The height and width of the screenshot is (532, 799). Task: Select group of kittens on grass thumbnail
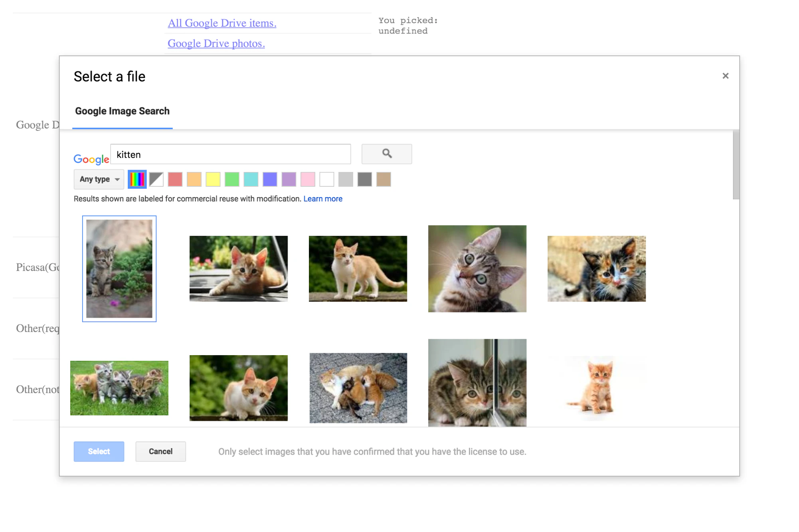pos(119,388)
